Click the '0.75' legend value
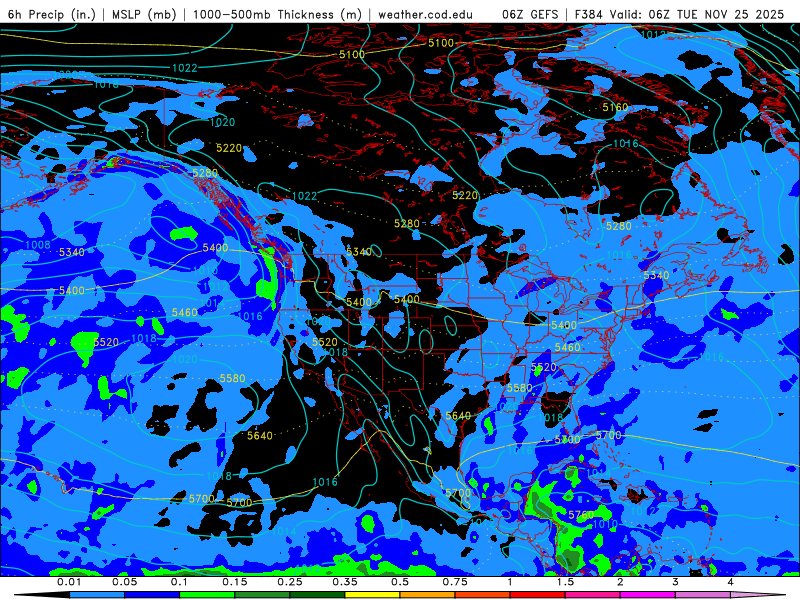Screen dimensions: 800x600 tap(455, 582)
